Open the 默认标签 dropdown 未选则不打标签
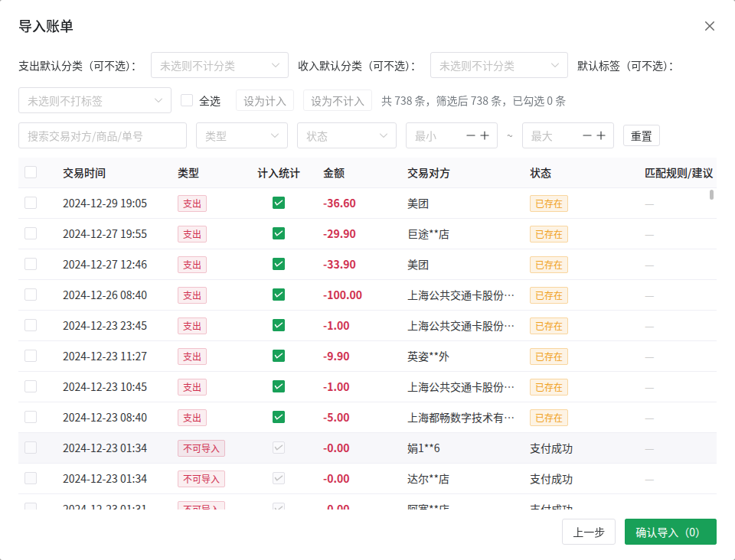This screenshot has height=560, width=735. 95,100
